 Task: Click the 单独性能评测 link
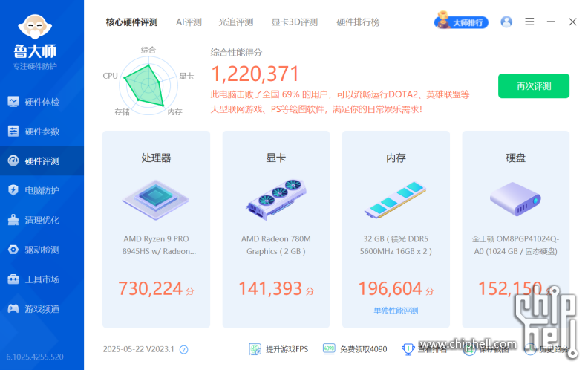pos(396,311)
